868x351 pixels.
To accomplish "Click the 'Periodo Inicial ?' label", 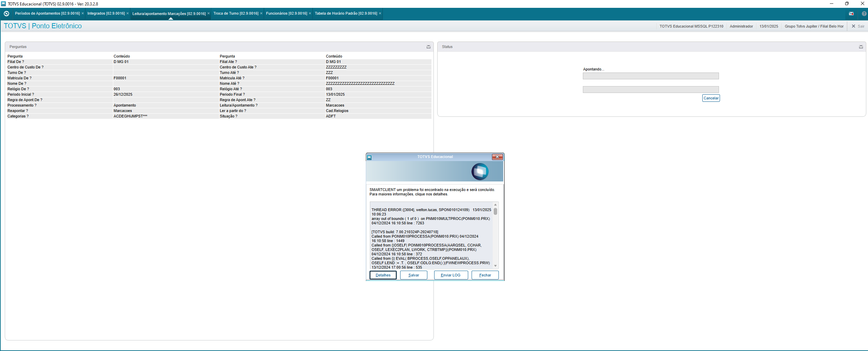I will click(21, 94).
